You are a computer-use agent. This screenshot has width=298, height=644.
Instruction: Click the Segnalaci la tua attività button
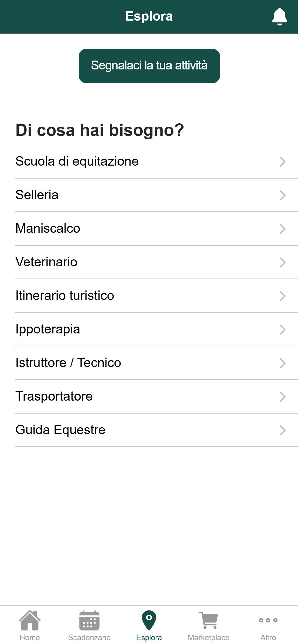pos(149,66)
